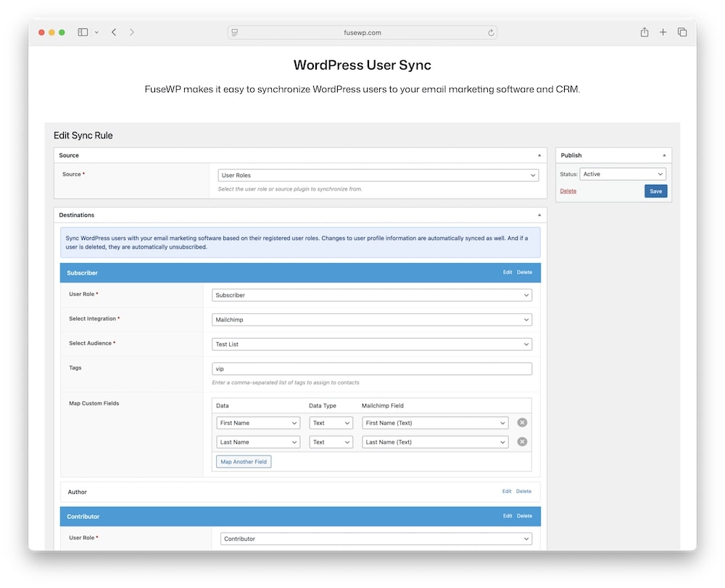
Task: Click Edit on the Contributor header
Action: click(x=507, y=516)
